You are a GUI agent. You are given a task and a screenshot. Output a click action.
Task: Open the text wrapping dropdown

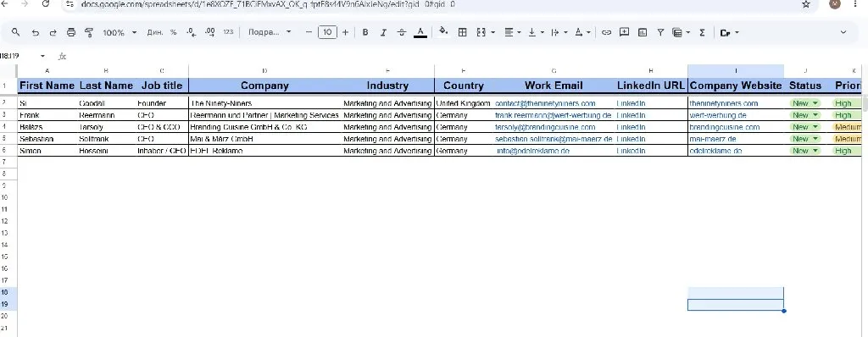click(x=559, y=33)
